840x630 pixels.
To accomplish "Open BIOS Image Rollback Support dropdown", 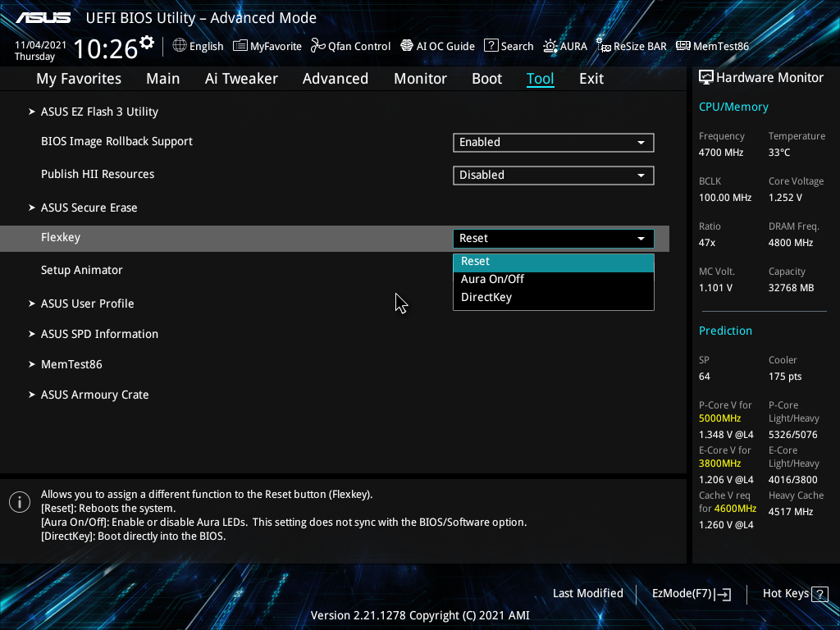I will coord(554,143).
